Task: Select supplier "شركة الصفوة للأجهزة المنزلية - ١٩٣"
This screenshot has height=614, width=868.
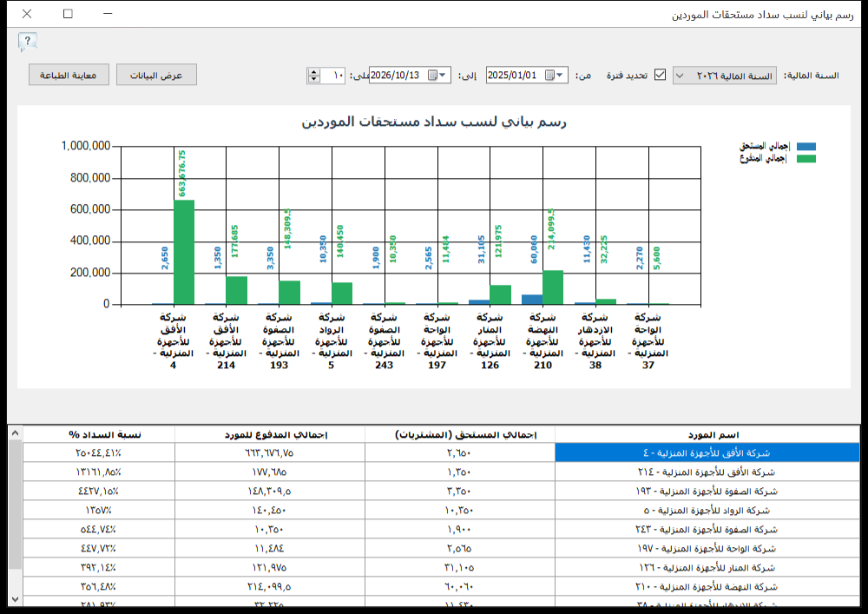Action: coord(707,491)
